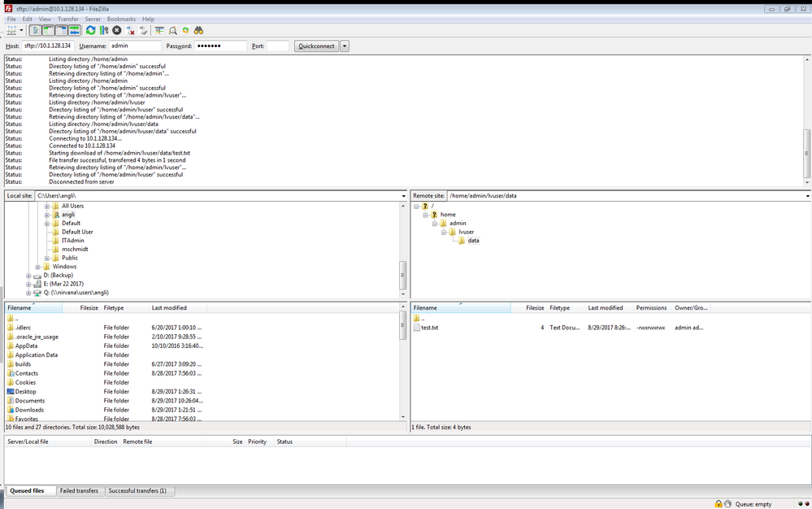Expand the All Users folder

tap(46, 206)
